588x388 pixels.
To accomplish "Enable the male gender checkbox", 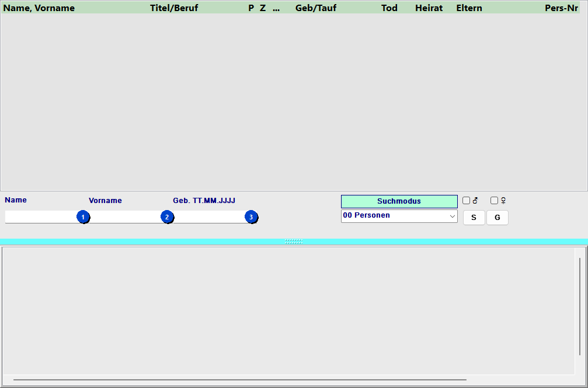I will (x=466, y=201).
